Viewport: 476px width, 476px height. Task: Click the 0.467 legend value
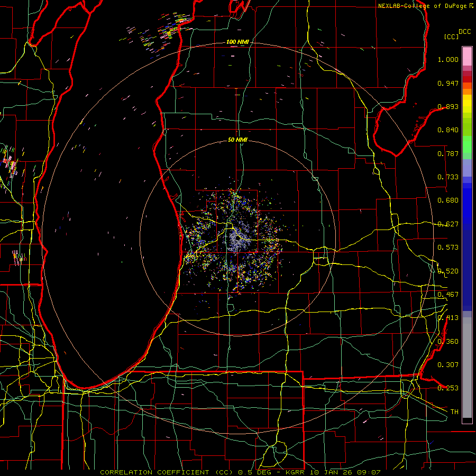(448, 295)
